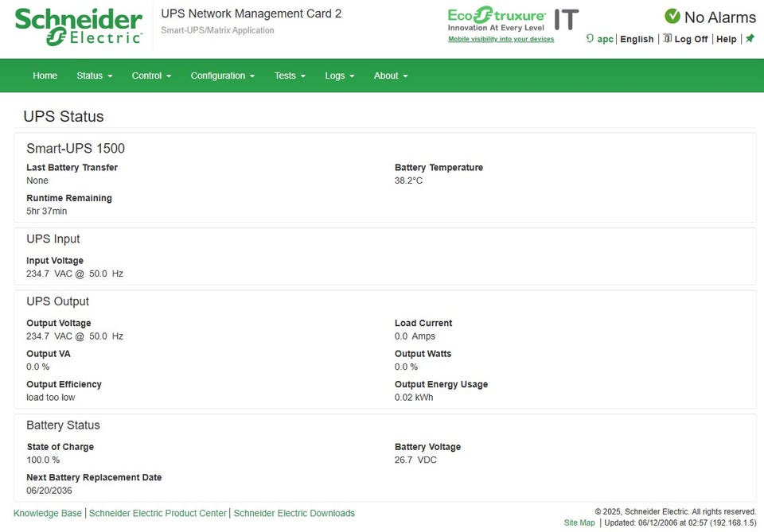Screen dimensions: 764x532
Task: Click the Battery Temperature value 38.2°C
Action: [x=408, y=181]
